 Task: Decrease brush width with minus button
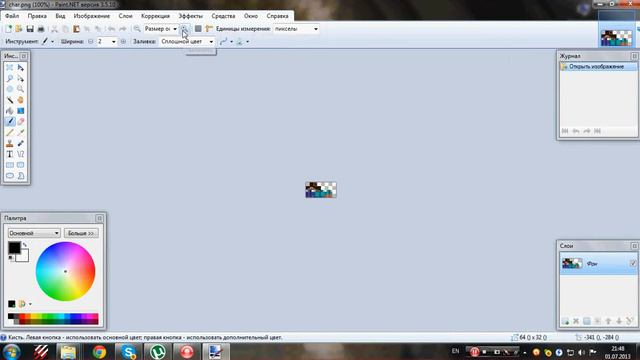[x=91, y=42]
